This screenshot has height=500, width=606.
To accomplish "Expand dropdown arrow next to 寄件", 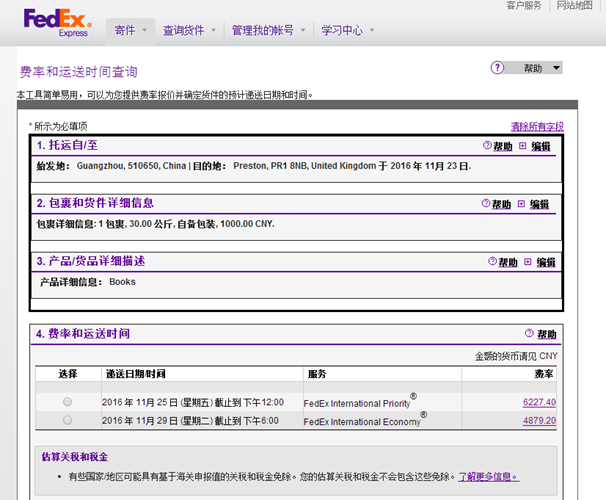I will pos(145,30).
